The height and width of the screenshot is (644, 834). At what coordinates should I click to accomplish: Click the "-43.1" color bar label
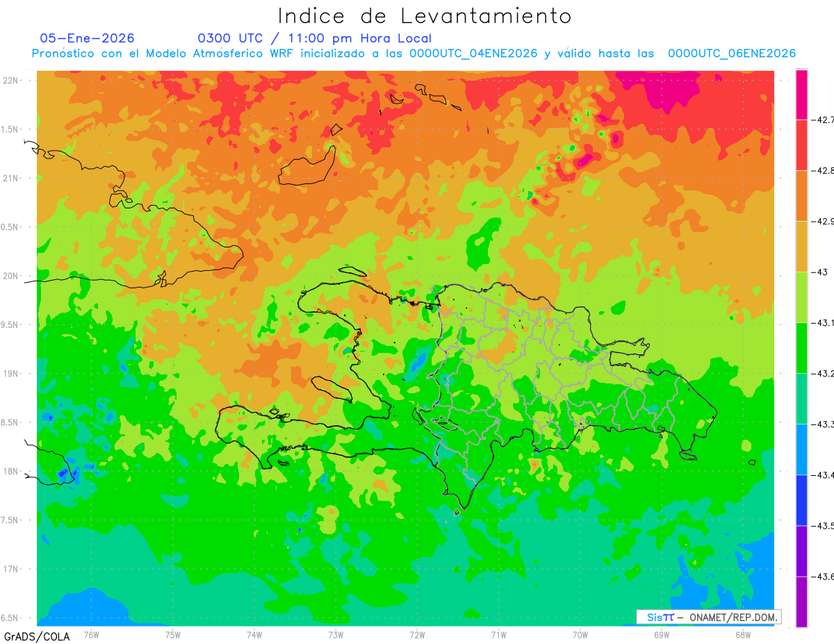(x=824, y=323)
